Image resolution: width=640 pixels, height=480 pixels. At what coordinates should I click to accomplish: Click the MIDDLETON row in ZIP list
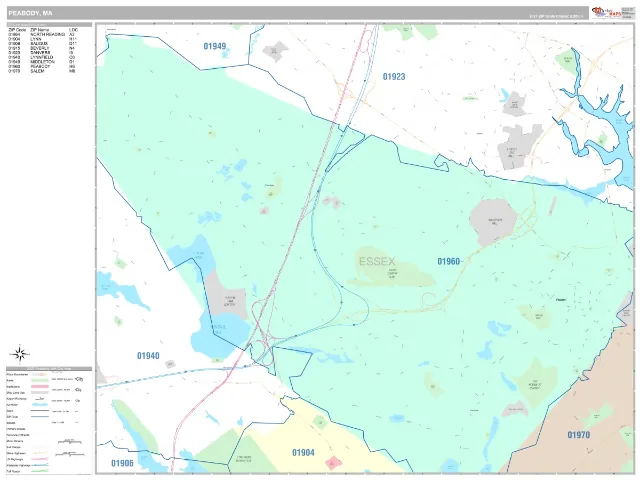point(42,62)
